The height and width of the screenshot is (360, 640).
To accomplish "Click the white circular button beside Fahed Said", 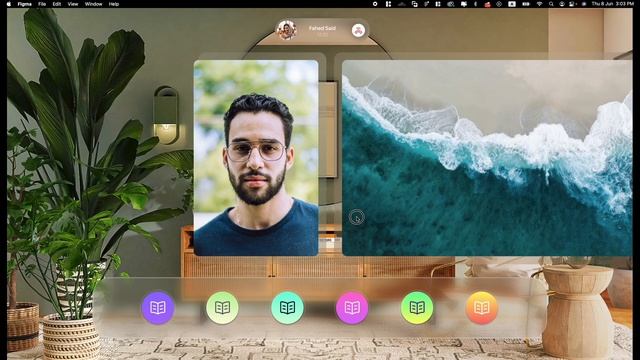I will (x=358, y=30).
